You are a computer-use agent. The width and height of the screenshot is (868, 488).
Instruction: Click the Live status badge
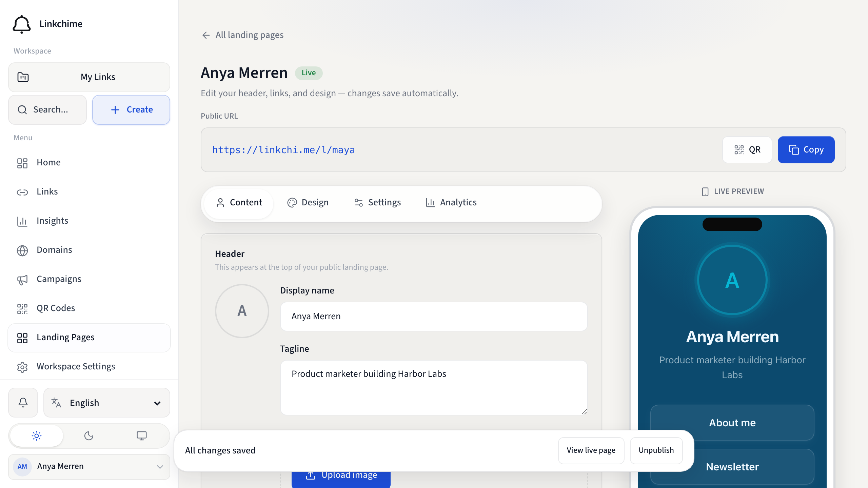[x=309, y=73]
